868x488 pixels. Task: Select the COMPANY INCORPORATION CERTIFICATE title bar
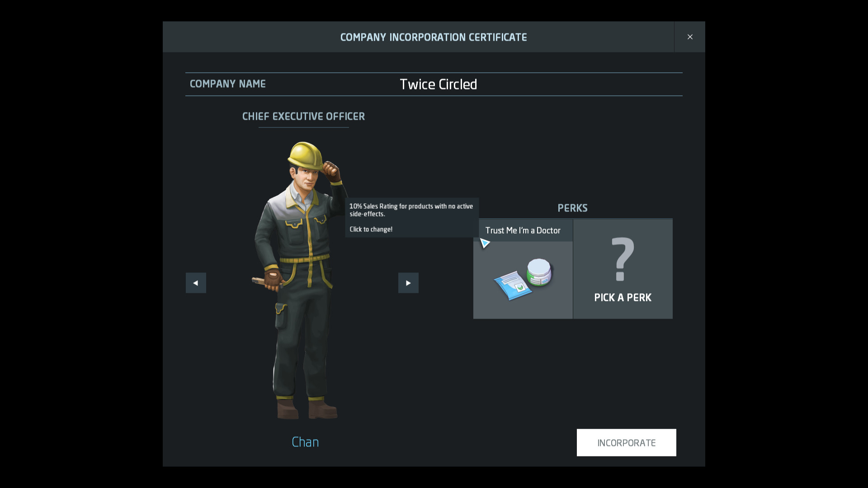point(434,38)
